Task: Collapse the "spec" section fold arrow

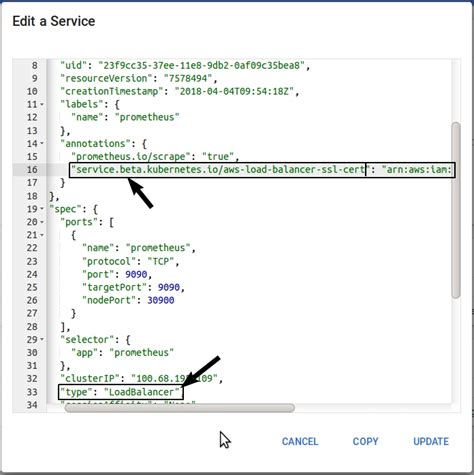Action: click(x=42, y=209)
